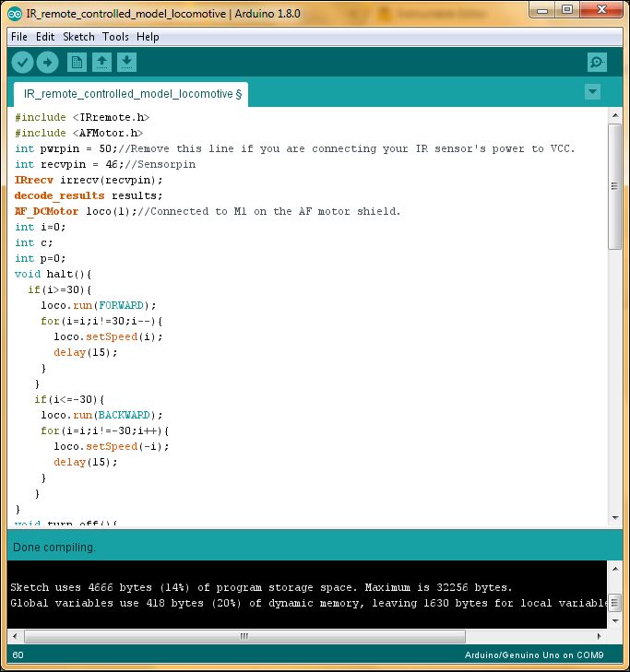Open a sketch with the up-arrow icon
630x672 pixels.
pyautogui.click(x=101, y=63)
